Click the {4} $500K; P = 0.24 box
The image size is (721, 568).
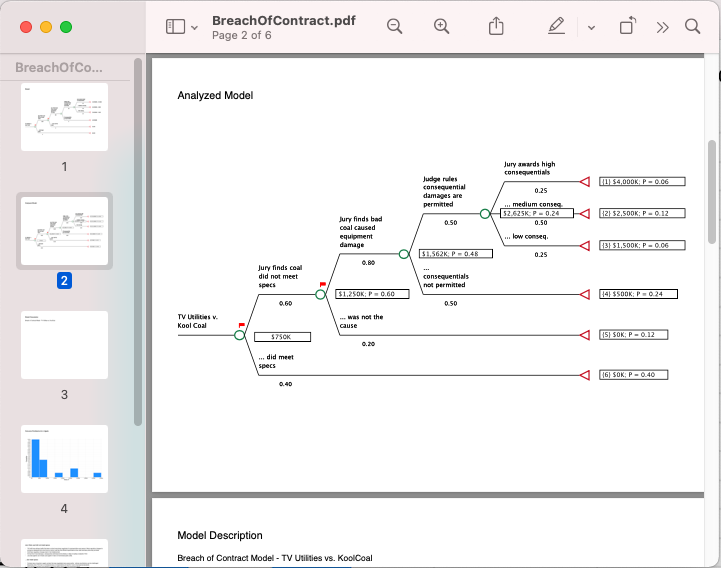(x=638, y=294)
